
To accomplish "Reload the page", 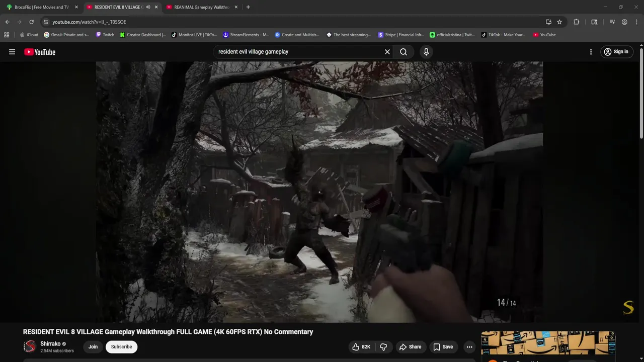I will pos(31,22).
